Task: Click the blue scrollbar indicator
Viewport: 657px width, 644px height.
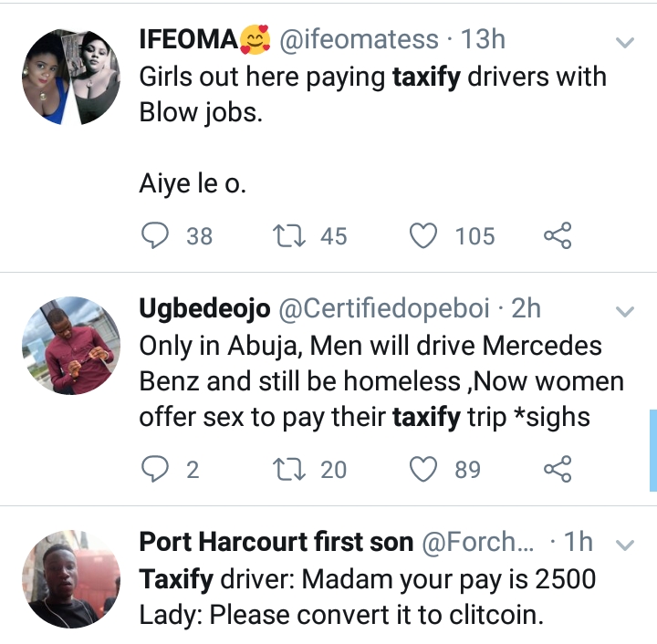Action: [652, 450]
